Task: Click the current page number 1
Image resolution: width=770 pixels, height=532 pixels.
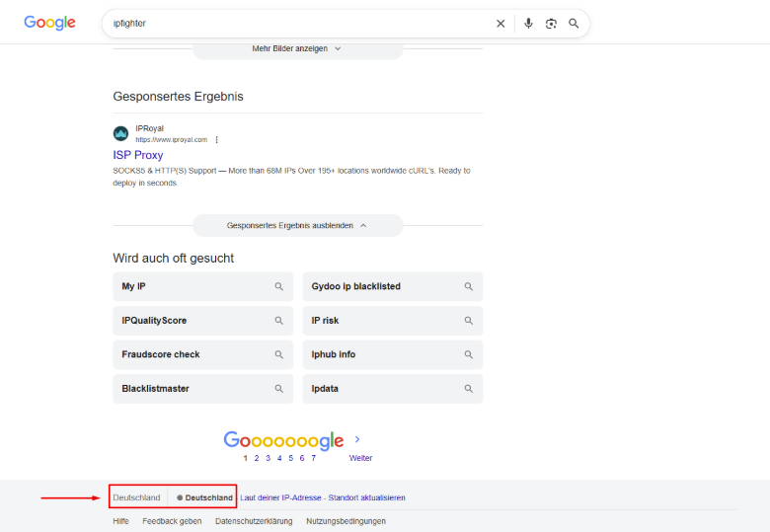Action: pyautogui.click(x=245, y=458)
